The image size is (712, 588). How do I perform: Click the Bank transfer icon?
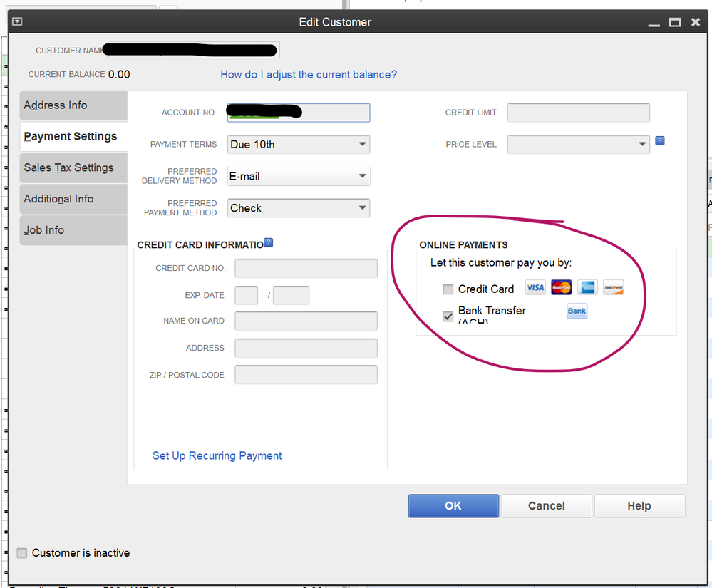coord(577,311)
